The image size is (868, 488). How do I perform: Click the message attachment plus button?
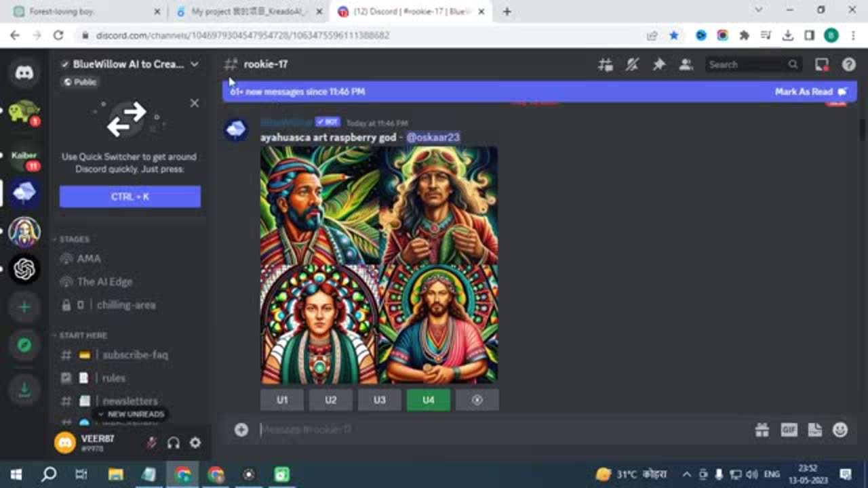(241, 429)
